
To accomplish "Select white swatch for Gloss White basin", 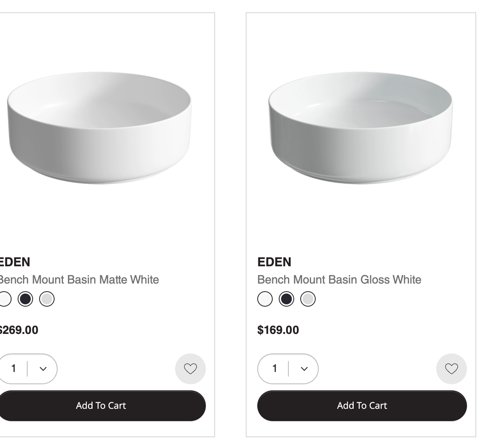I will 265,299.
